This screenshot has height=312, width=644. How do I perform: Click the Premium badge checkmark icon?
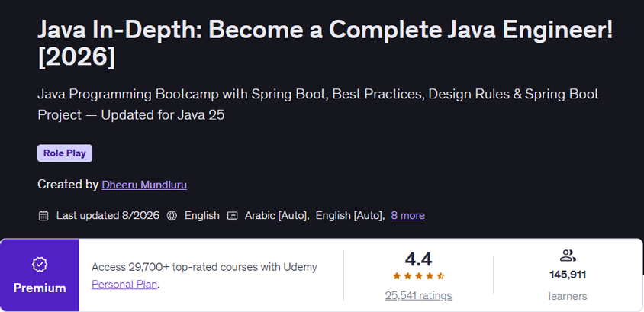click(40, 265)
